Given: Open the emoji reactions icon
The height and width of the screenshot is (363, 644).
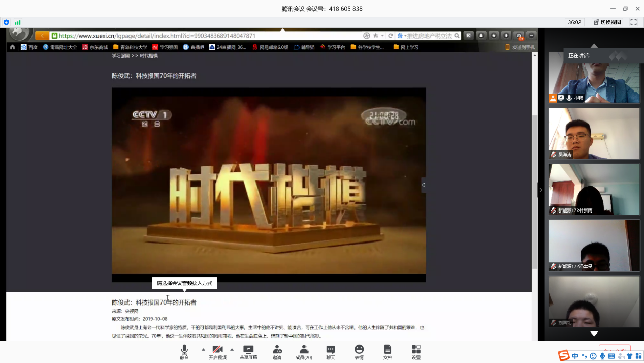Looking at the screenshot, I should pyautogui.click(x=359, y=351).
